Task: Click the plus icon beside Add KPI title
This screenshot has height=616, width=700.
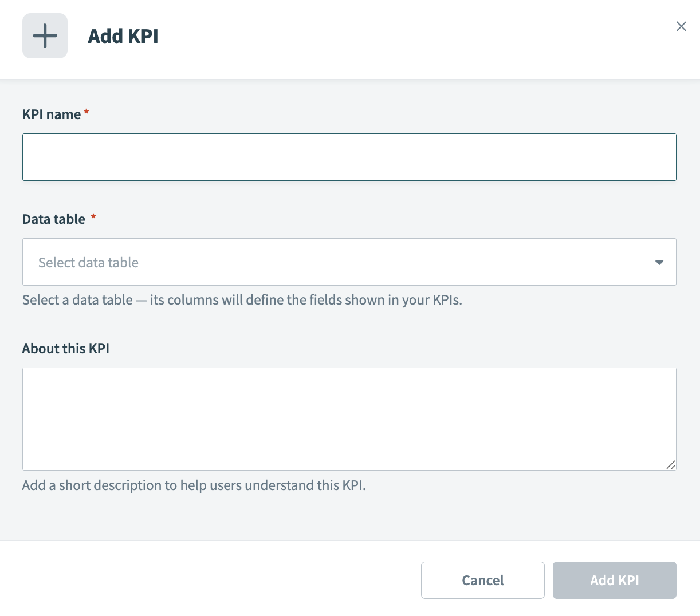Action: pyautogui.click(x=45, y=36)
